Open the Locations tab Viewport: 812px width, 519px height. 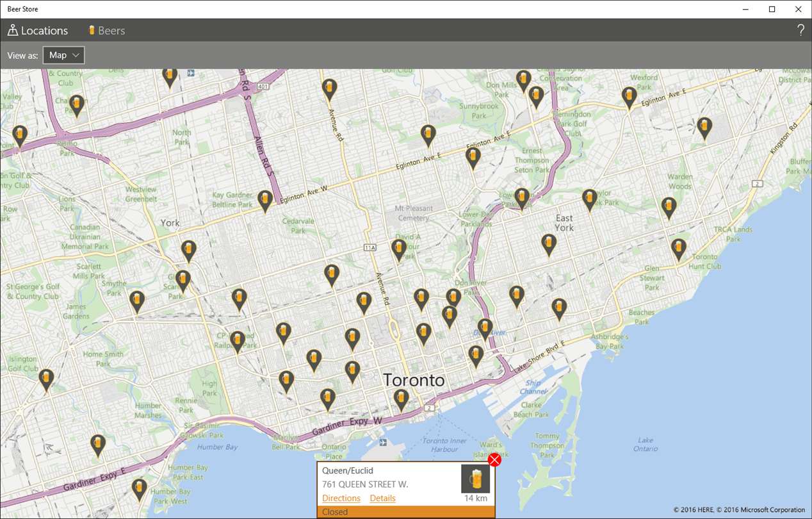coord(37,30)
